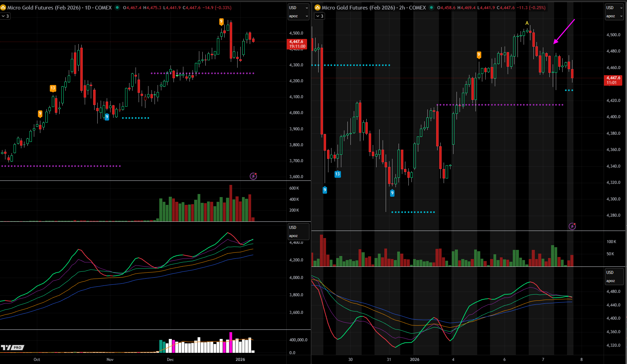Click the blue 13 marker on the 2h chart
The width and height of the screenshot is (627, 364).
pyautogui.click(x=338, y=174)
